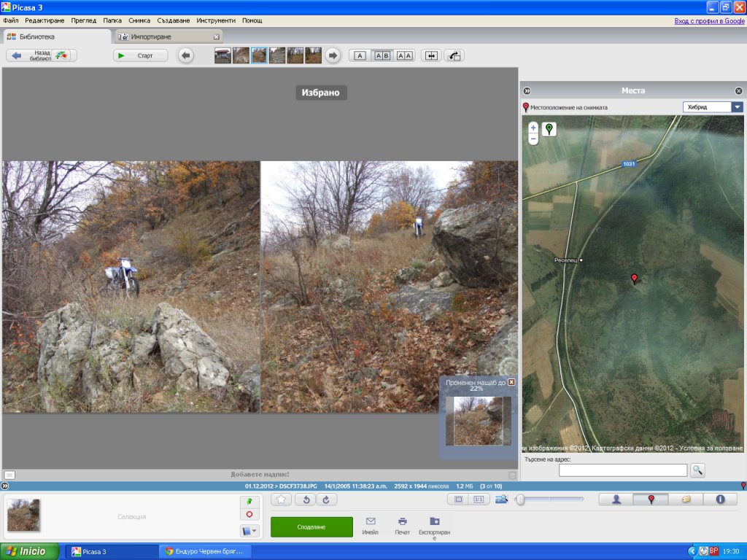The height and width of the screenshot is (560, 747).
Task: Switch to the Импортиране tab
Action: click(x=168, y=36)
